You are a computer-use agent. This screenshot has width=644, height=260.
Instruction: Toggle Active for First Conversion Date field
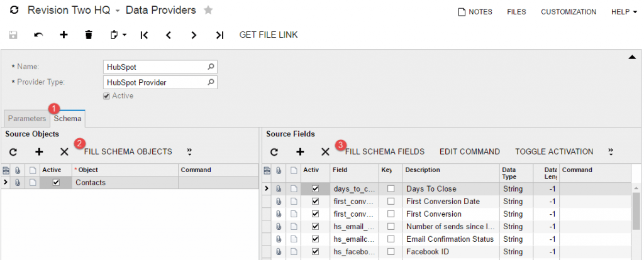(x=316, y=202)
